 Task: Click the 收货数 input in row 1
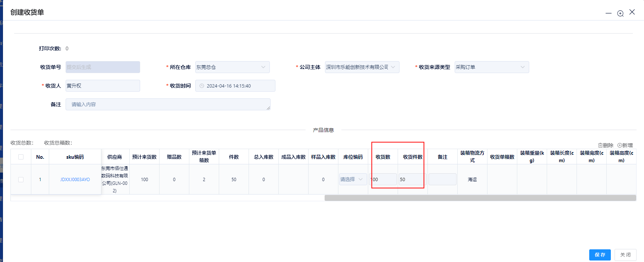pos(383,179)
